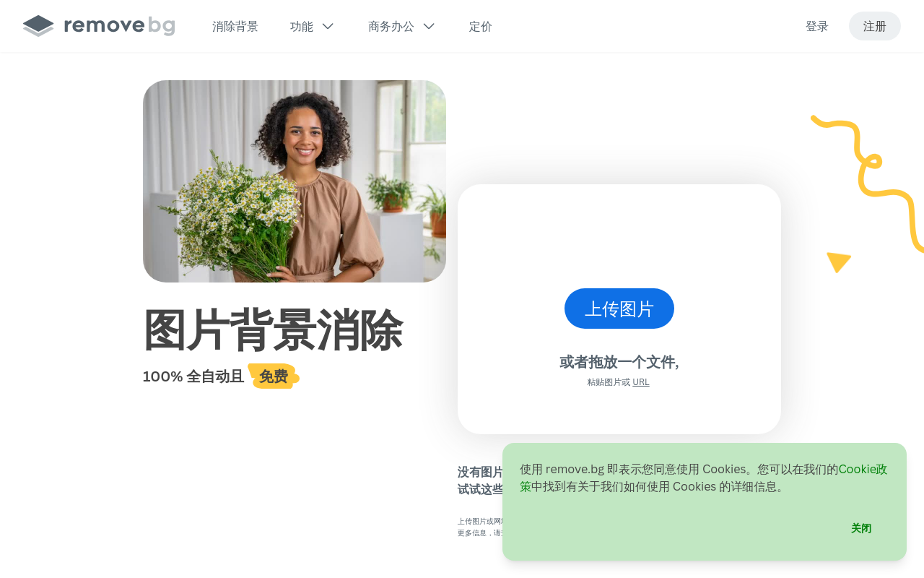The width and height of the screenshot is (924, 578).
Task: Open the 定价 menu item
Action: pos(481,26)
